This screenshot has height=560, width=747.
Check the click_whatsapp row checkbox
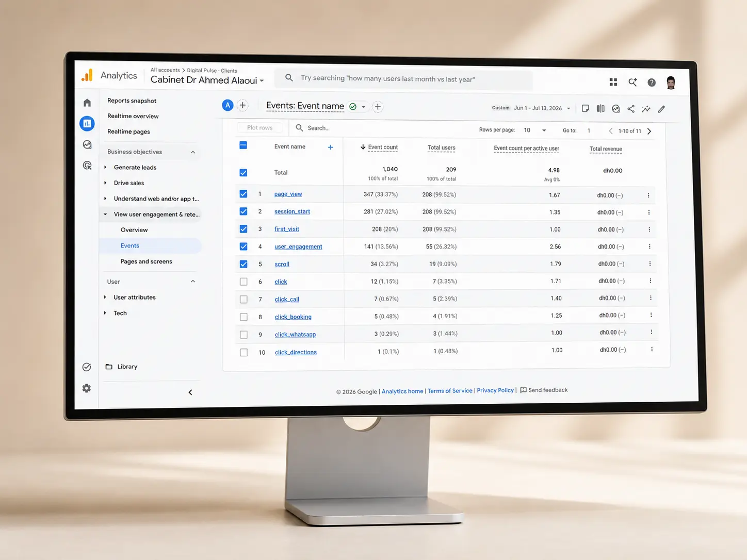click(x=243, y=335)
